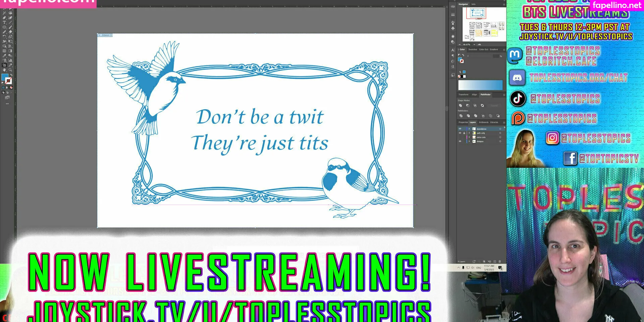Expand the extra cuts layer
644x322 pixels.
[469, 137]
